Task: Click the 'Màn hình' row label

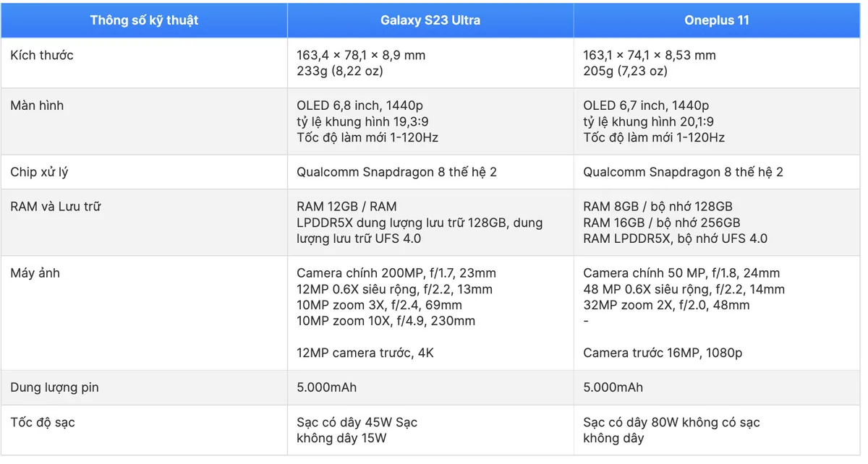Action: (37, 106)
